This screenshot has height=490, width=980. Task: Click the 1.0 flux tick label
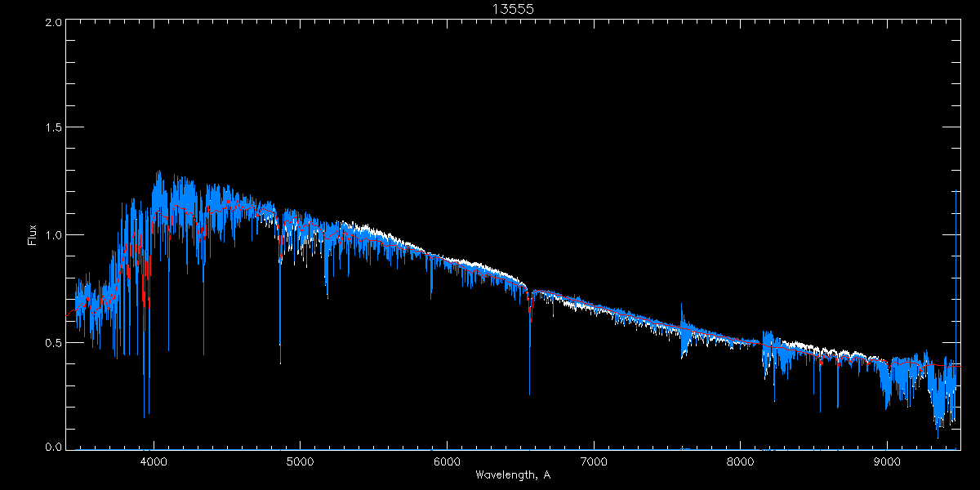pyautogui.click(x=52, y=235)
